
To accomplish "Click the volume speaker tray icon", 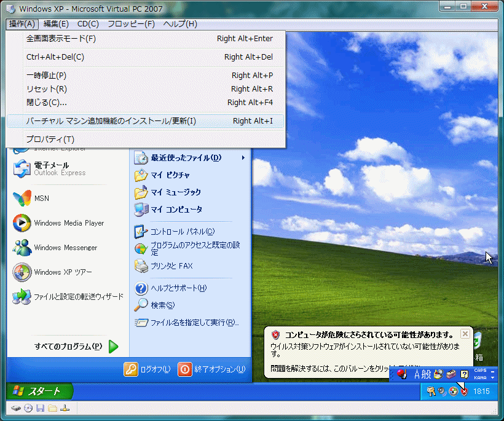I will [x=442, y=391].
